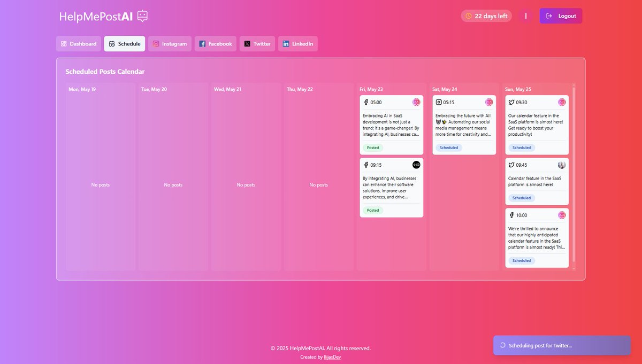Click the Scheduled badge on the 09:45 post
The height and width of the screenshot is (364, 642).
(522, 198)
